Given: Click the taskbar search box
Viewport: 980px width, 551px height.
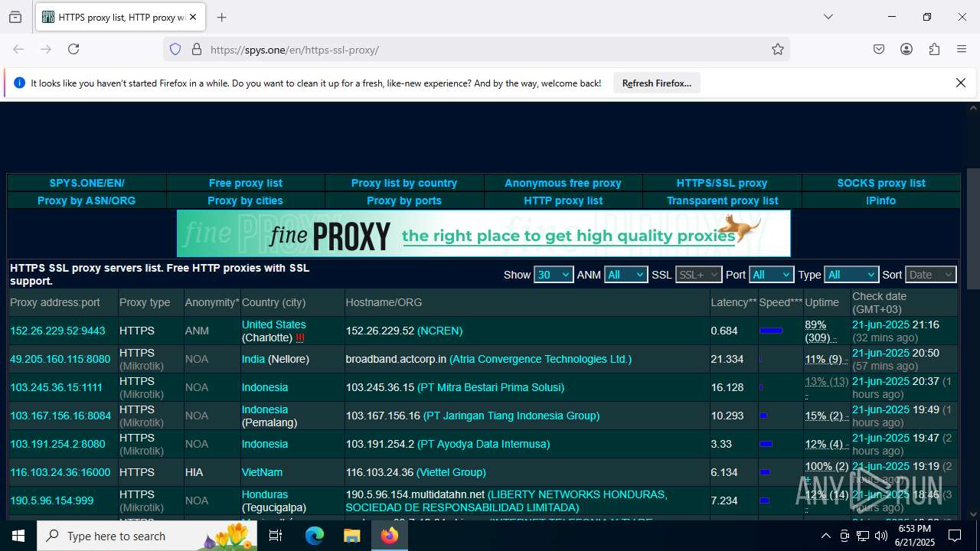Looking at the screenshot, I should point(147,536).
